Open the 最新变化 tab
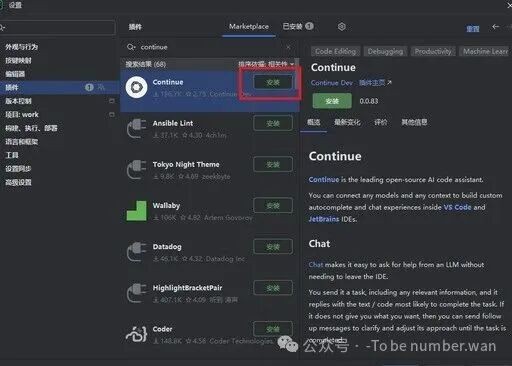Screen dimensions: 512x366 click(x=347, y=122)
